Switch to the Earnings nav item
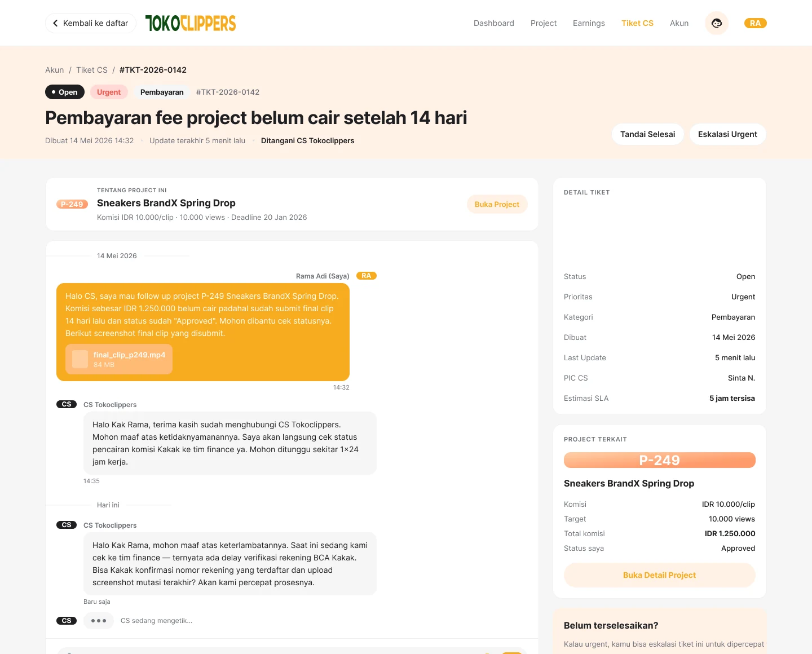This screenshot has width=812, height=654. pyautogui.click(x=589, y=23)
